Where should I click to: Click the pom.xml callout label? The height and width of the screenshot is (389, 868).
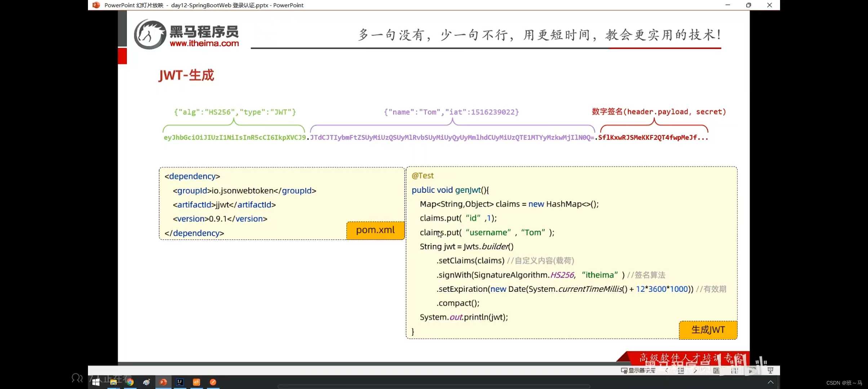pos(375,230)
